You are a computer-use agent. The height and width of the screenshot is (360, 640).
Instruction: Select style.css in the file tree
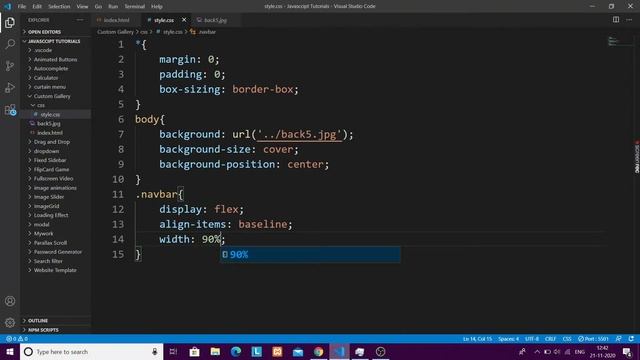[50, 115]
